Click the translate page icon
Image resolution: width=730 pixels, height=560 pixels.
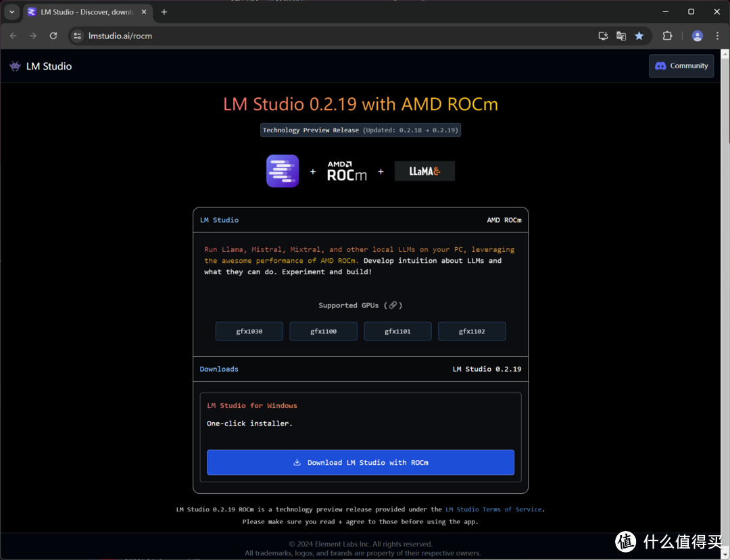point(621,36)
